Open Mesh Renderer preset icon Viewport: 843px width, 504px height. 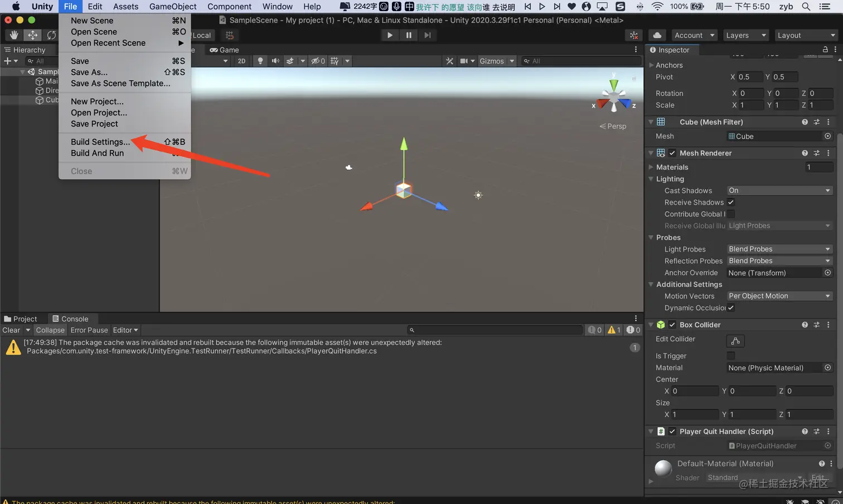point(816,153)
